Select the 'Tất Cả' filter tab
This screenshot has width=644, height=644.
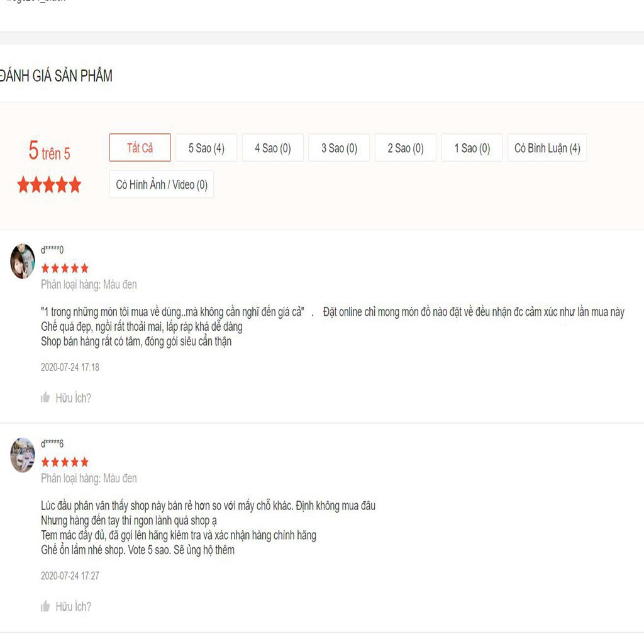coord(140,148)
